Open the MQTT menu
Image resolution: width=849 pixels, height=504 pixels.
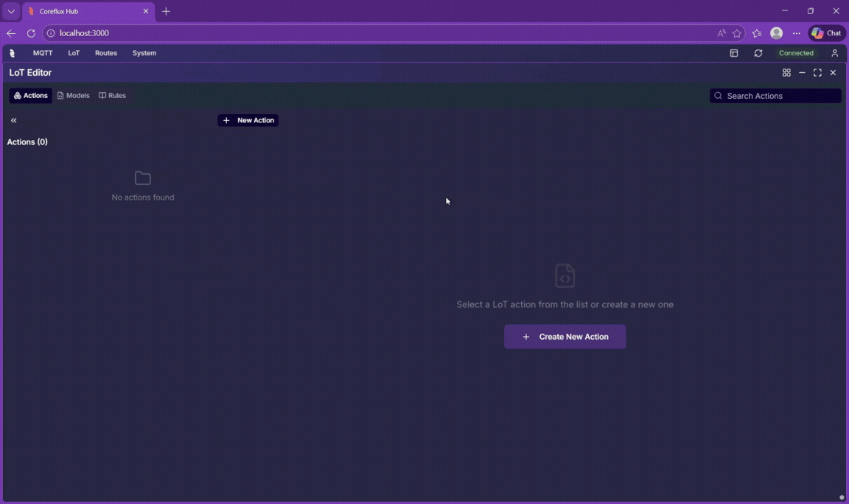tap(42, 52)
